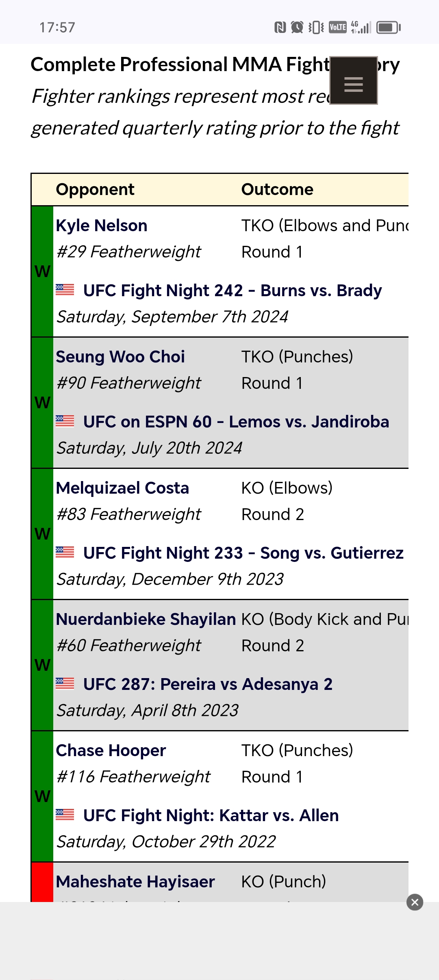Tap the battery icon in status bar

pos(388,27)
